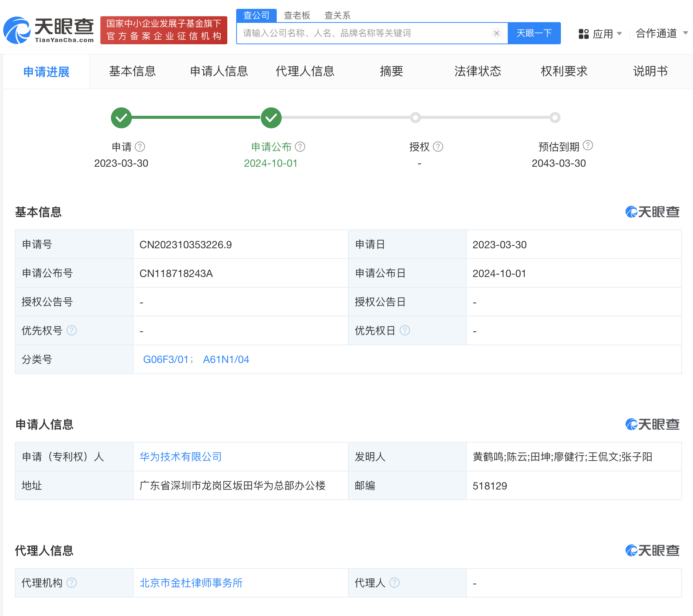This screenshot has width=693, height=616.
Task: Click the Tianyancha logo icon
Action: click(x=17, y=30)
